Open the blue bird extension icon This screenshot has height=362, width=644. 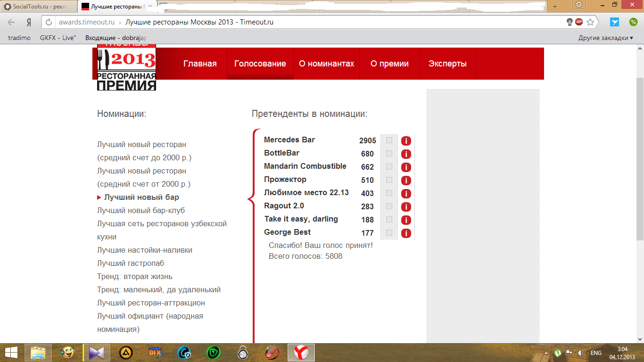(x=615, y=22)
